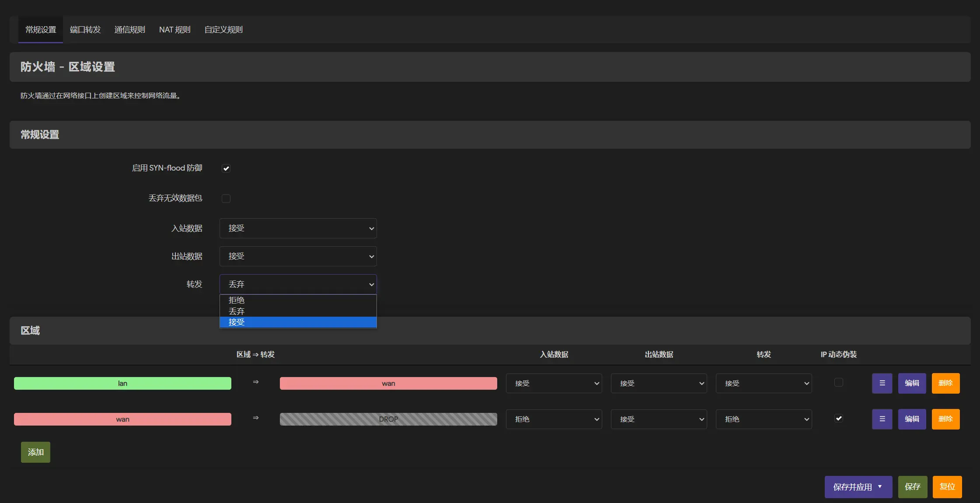This screenshot has height=503, width=980.
Task: Open lan zone forward policy dropdown
Action: tap(764, 383)
